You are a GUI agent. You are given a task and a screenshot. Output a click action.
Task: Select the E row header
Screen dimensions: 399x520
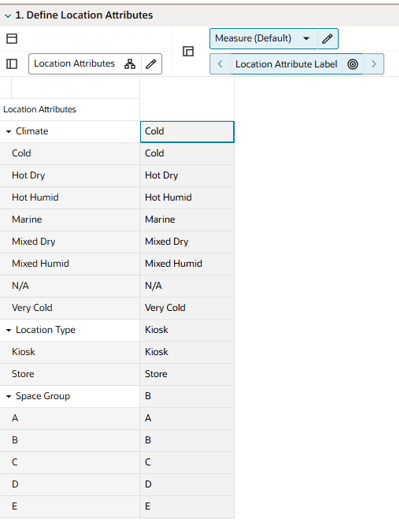70,507
